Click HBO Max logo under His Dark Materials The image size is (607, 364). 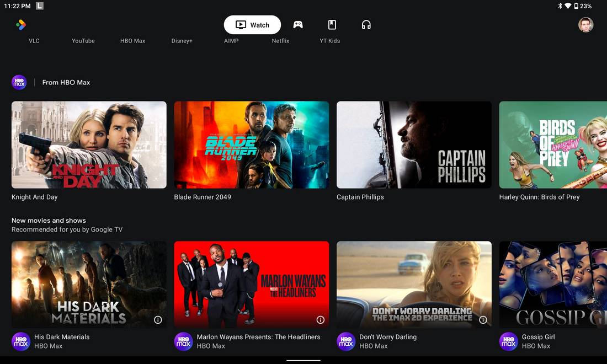21,341
